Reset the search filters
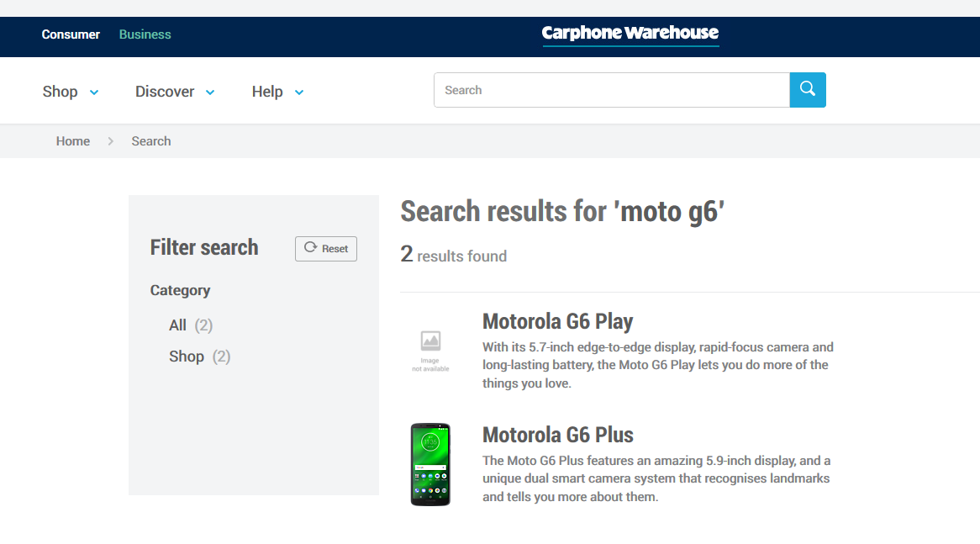The width and height of the screenshot is (980, 544). coord(325,249)
